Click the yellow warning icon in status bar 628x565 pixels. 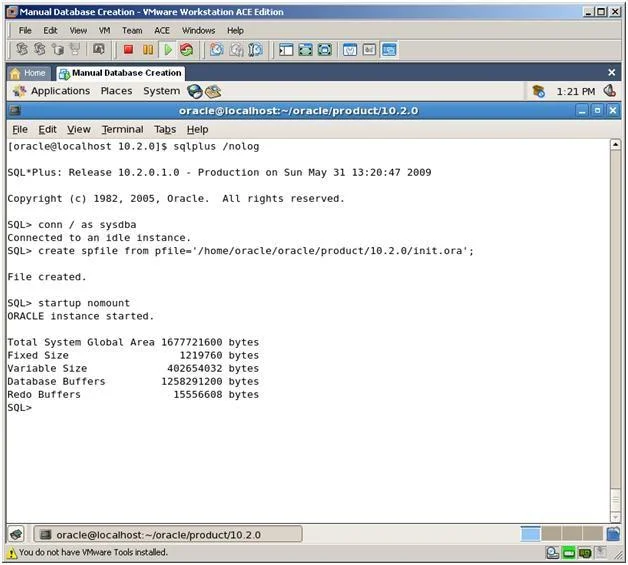(12, 553)
